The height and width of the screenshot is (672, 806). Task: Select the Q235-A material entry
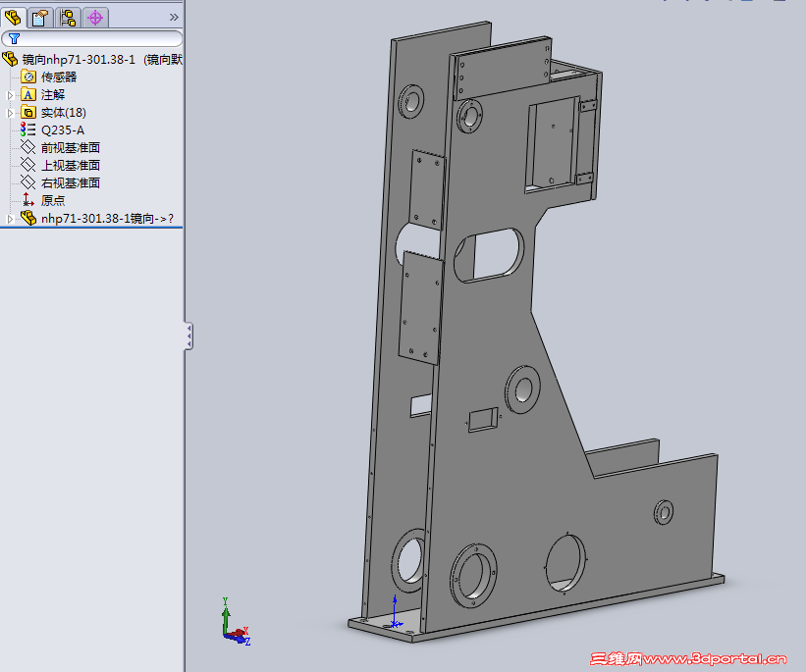63,130
